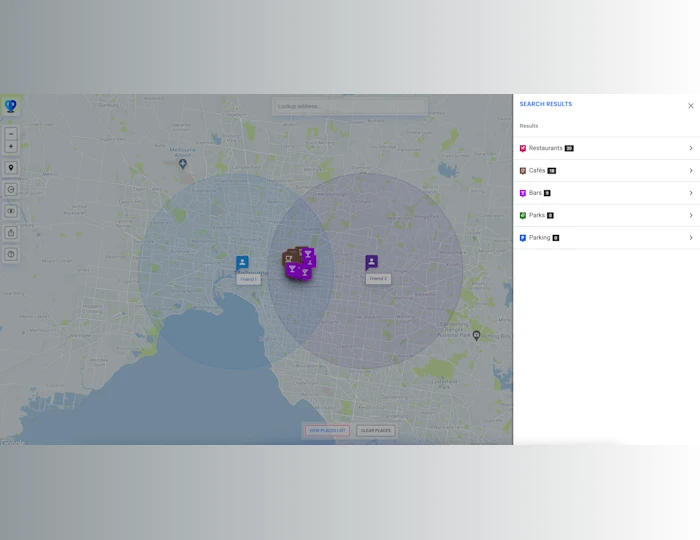Click the Parking category icon
The width and height of the screenshot is (700, 540).
click(523, 238)
